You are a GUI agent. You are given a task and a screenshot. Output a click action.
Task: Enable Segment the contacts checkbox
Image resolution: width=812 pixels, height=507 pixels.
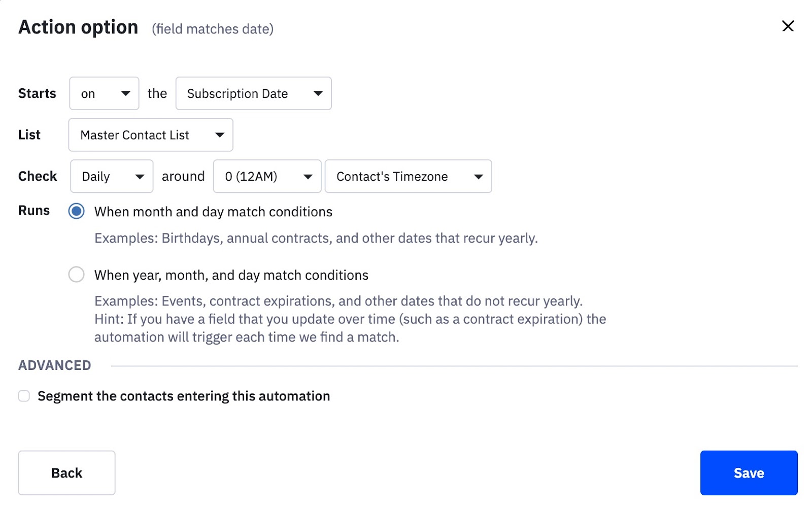coord(24,396)
